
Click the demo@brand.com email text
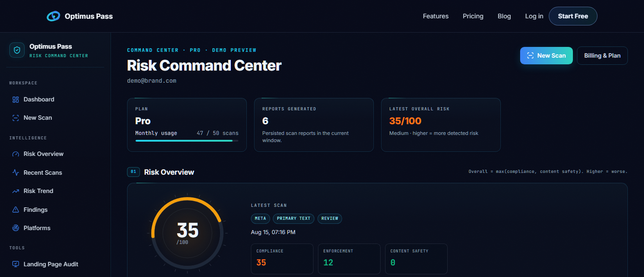click(x=152, y=81)
